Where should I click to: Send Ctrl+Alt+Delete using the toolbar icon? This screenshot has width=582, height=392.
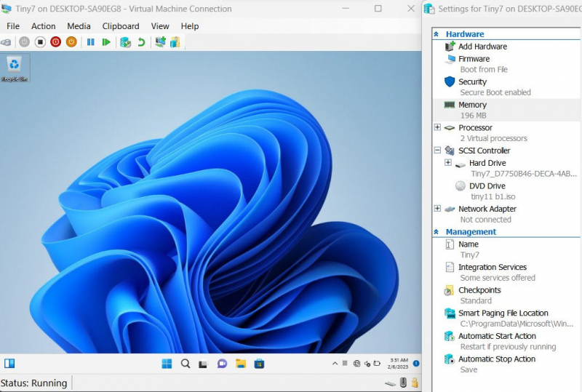[x=7, y=42]
